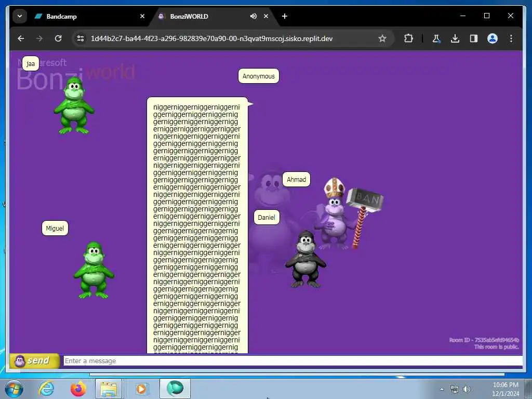Image resolution: width=532 pixels, height=399 pixels.
Task: Launch Internet Explorer from taskbar
Action: tap(46, 389)
